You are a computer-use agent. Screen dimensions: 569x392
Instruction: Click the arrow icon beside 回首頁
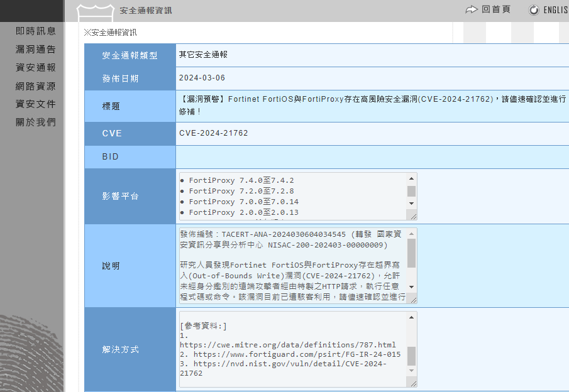tap(472, 9)
